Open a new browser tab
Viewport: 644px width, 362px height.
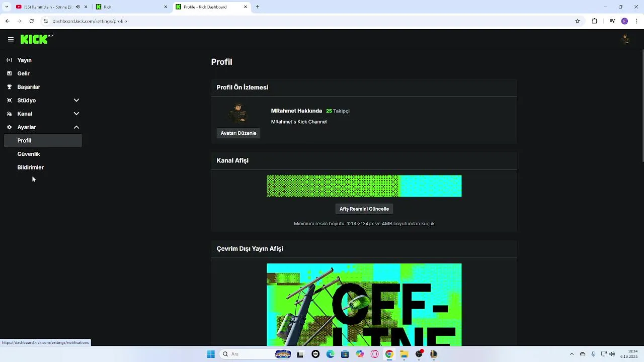point(258,7)
